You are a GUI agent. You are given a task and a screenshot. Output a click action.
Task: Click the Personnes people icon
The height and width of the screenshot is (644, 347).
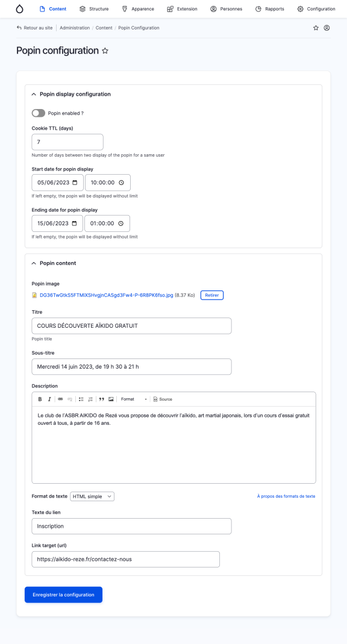tap(213, 9)
